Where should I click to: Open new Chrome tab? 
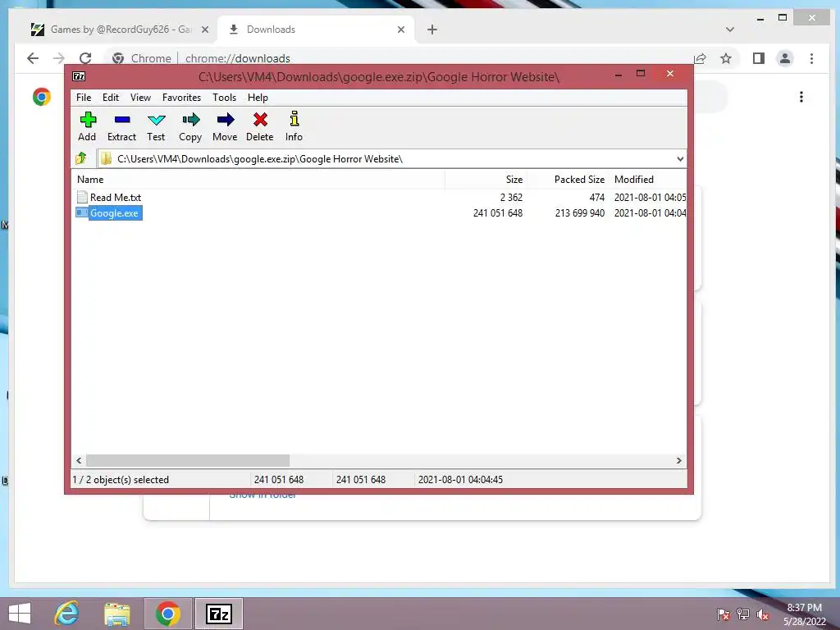pos(432,30)
